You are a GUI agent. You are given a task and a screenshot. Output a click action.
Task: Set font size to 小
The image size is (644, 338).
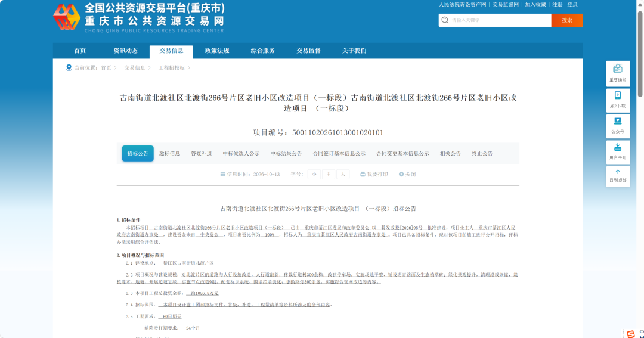[x=314, y=175]
